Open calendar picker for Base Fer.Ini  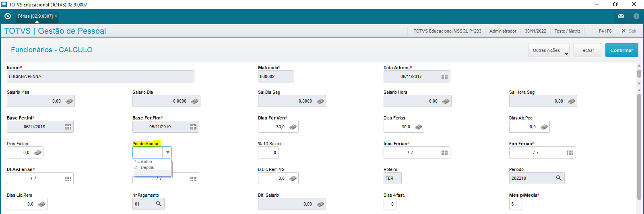pos(68,127)
